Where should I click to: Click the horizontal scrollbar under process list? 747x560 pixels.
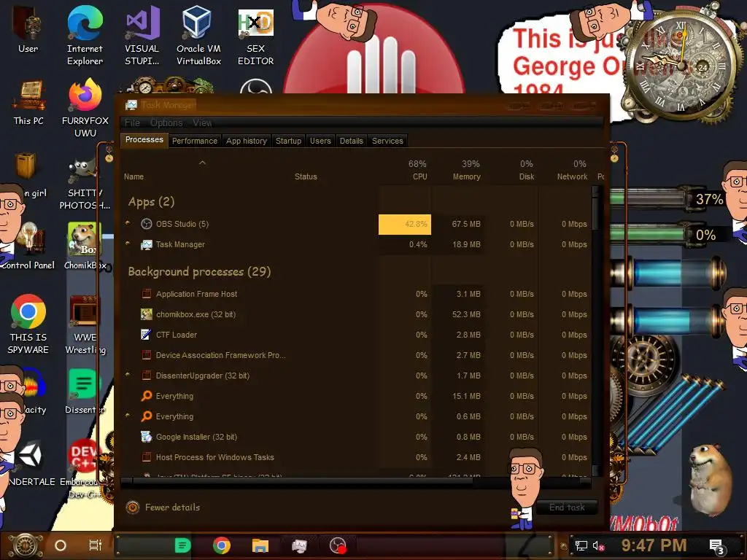pyautogui.click(x=356, y=481)
